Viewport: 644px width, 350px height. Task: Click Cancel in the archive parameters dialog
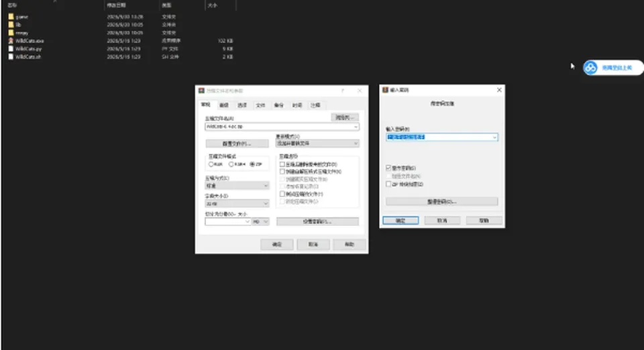coord(313,245)
